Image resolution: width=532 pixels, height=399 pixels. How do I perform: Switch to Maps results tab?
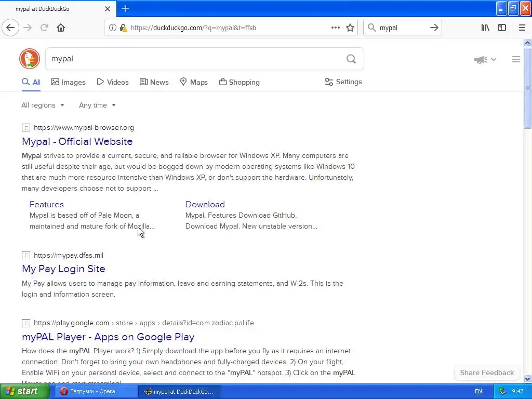click(x=194, y=82)
